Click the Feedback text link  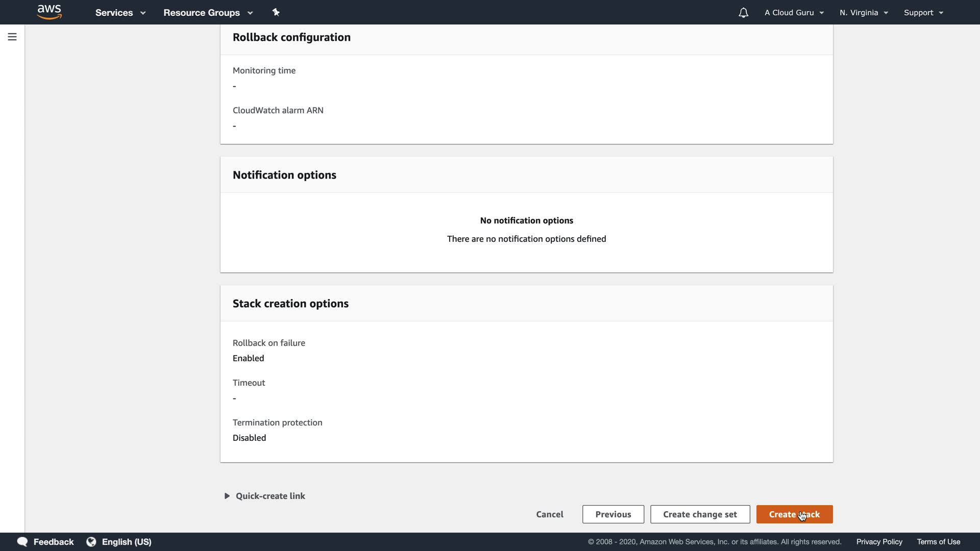click(x=54, y=542)
